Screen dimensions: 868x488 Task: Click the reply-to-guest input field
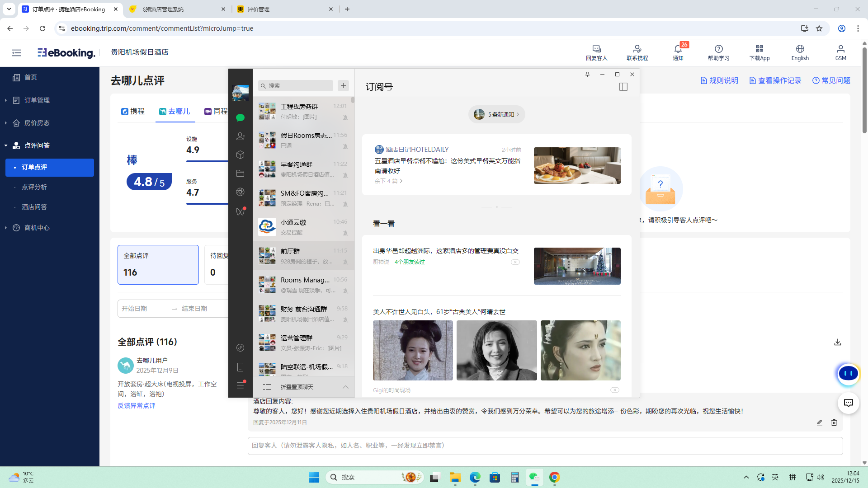(x=545, y=446)
